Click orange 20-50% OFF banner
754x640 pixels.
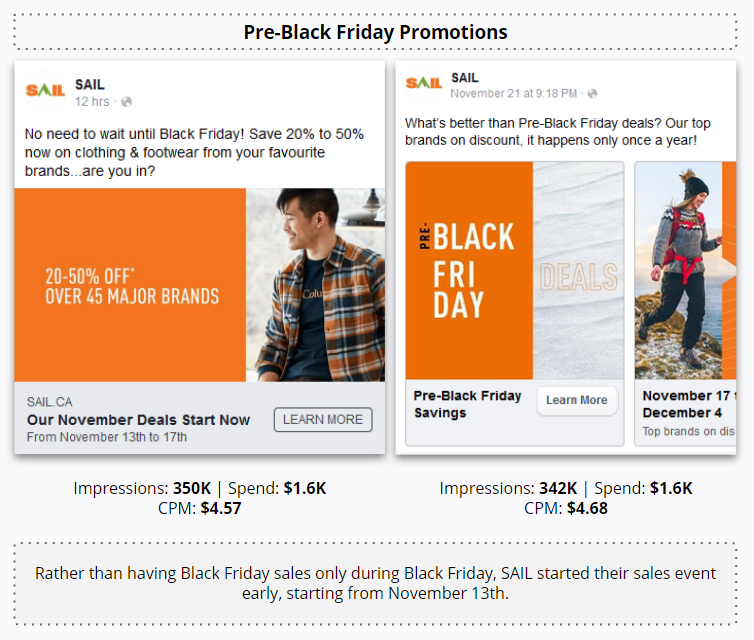click(x=130, y=285)
